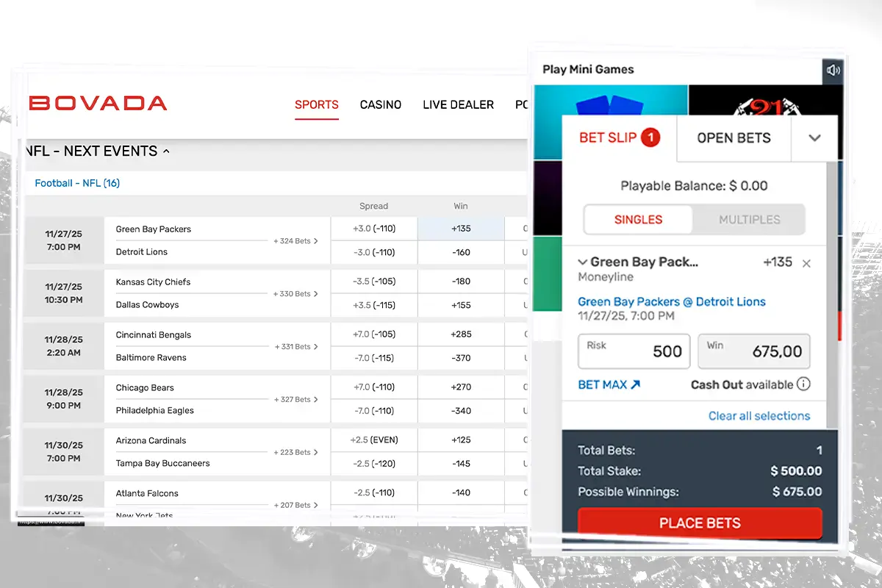Select the SINGLES bet mode
The image size is (882, 588).
[x=638, y=219]
